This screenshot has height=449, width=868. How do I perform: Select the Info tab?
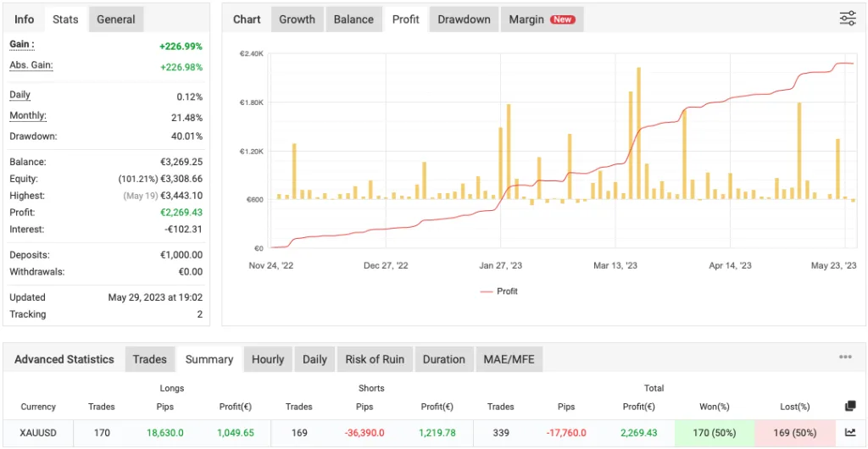[x=24, y=19]
